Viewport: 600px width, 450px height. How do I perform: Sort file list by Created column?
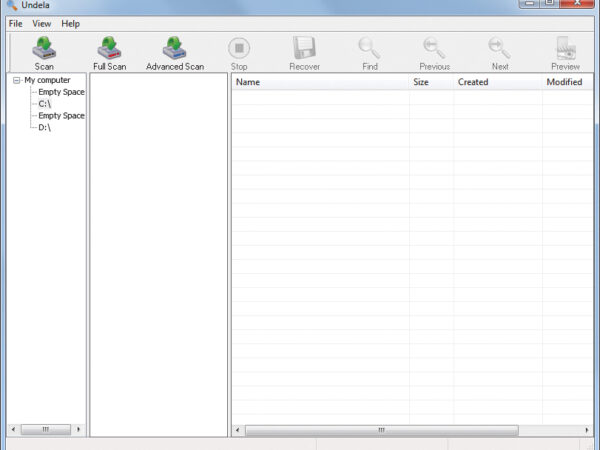497,82
